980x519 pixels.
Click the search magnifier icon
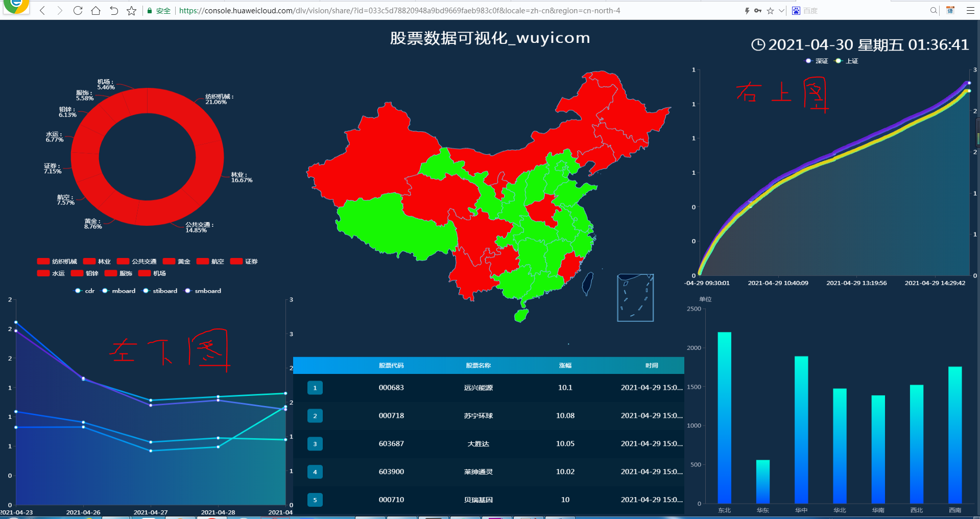(x=934, y=10)
